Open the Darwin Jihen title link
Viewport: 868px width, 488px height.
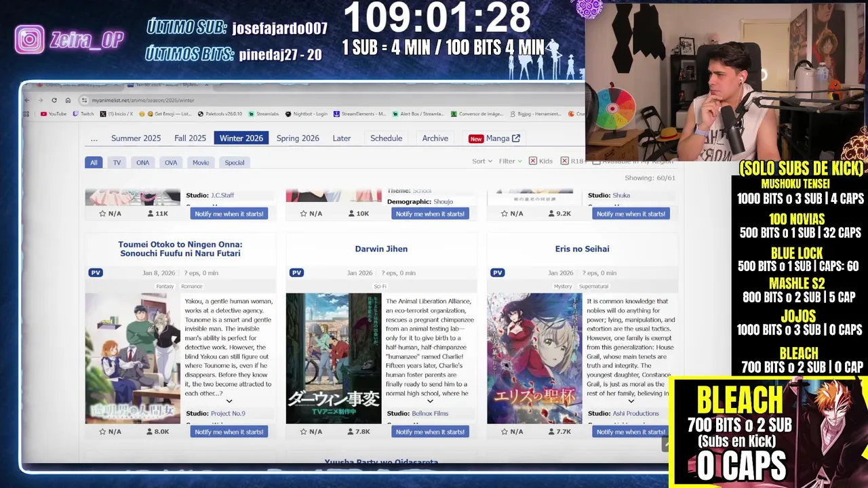click(x=381, y=249)
